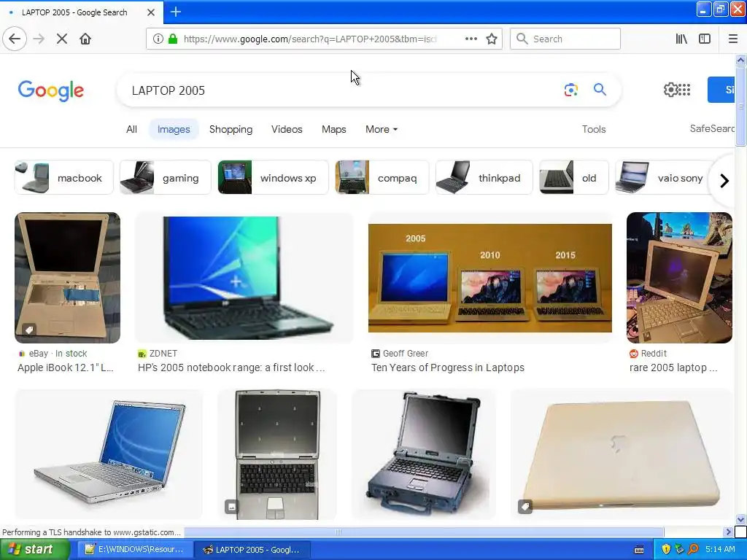The image size is (747, 560).
Task: Open Google quick settings gear
Action: pyautogui.click(x=671, y=90)
